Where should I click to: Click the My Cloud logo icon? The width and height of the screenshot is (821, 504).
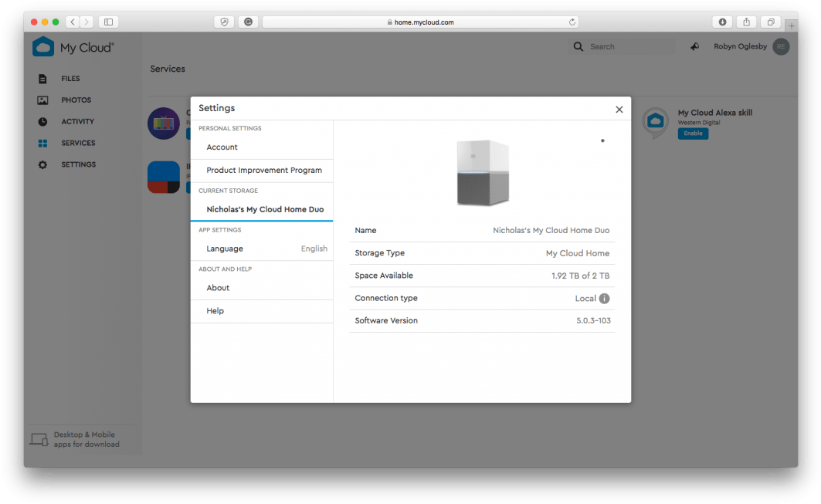point(43,46)
